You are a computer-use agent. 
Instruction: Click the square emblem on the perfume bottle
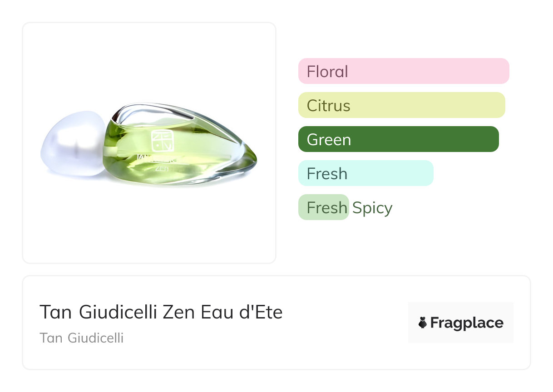tap(159, 140)
